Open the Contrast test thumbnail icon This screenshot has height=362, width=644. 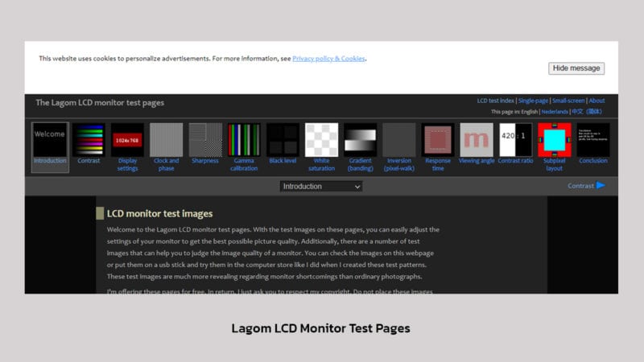coord(89,139)
